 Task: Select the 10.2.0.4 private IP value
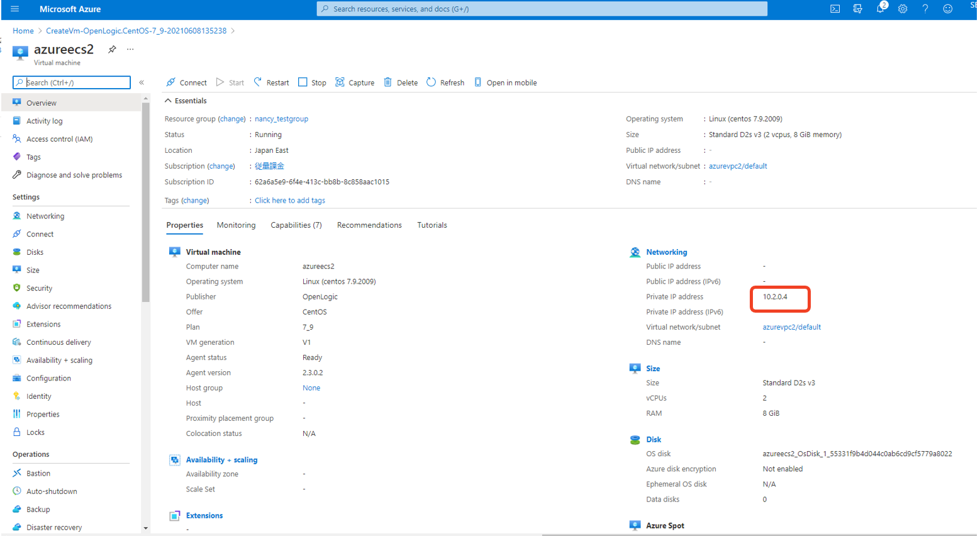point(775,297)
